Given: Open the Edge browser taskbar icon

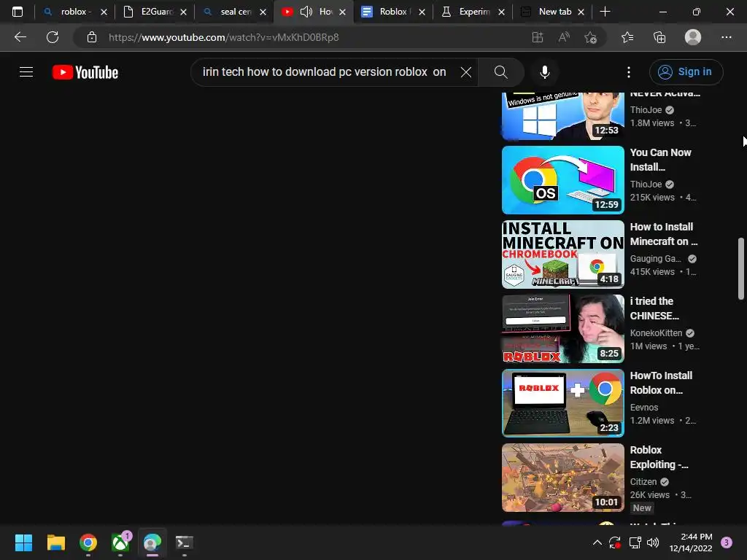Looking at the screenshot, I should click(x=152, y=542).
